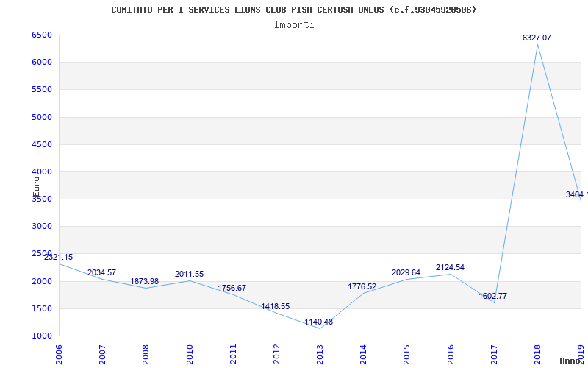Click the 2018 x-axis year label
Image resolution: width=588 pixels, height=368 pixels.
tap(537, 354)
